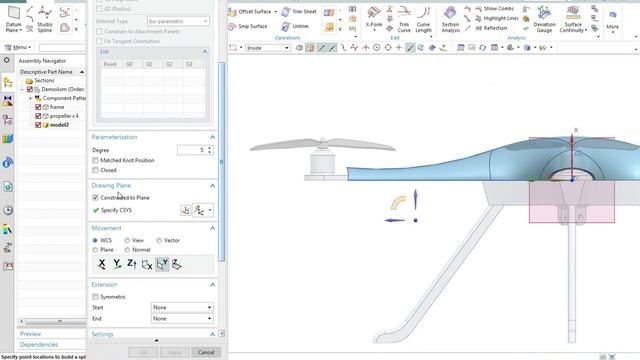Image resolution: width=640 pixels, height=360 pixels.
Task: Open the Specify CSYS type dropdown arrow
Action: tap(210, 210)
